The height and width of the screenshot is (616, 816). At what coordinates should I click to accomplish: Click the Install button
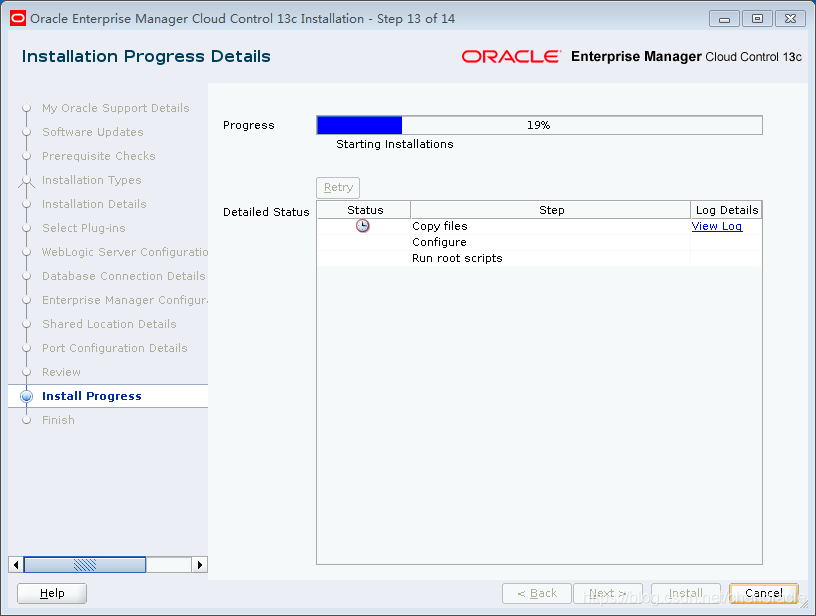686,593
